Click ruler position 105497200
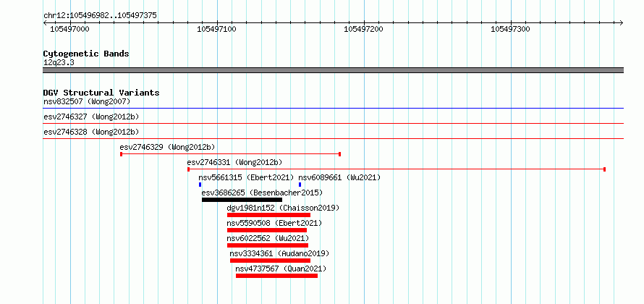Image resolution: width=644 pixels, height=304 pixels. [x=363, y=29]
